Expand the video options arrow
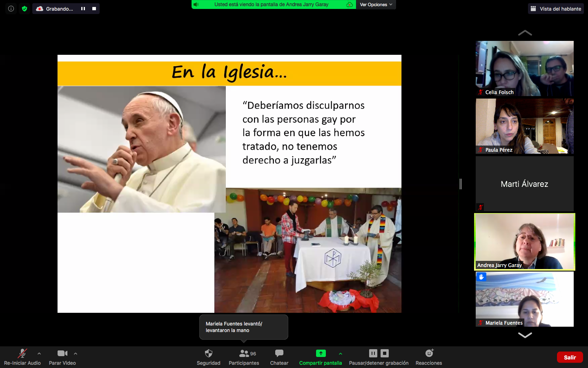This screenshot has height=368, width=588. point(76,354)
